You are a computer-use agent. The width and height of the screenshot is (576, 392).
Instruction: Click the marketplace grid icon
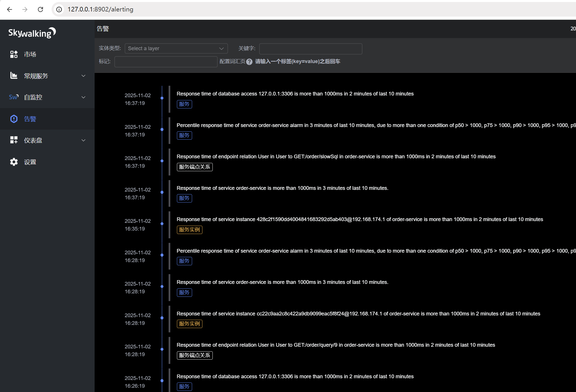(14, 54)
